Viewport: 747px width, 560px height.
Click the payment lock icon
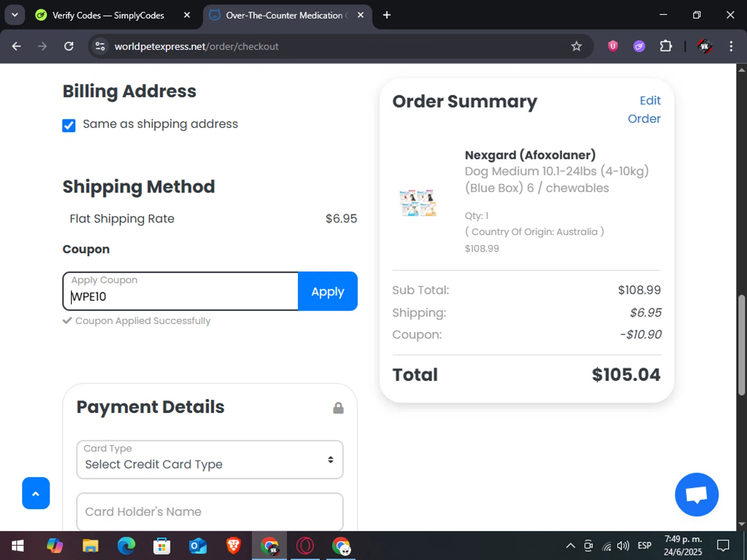coord(338,408)
